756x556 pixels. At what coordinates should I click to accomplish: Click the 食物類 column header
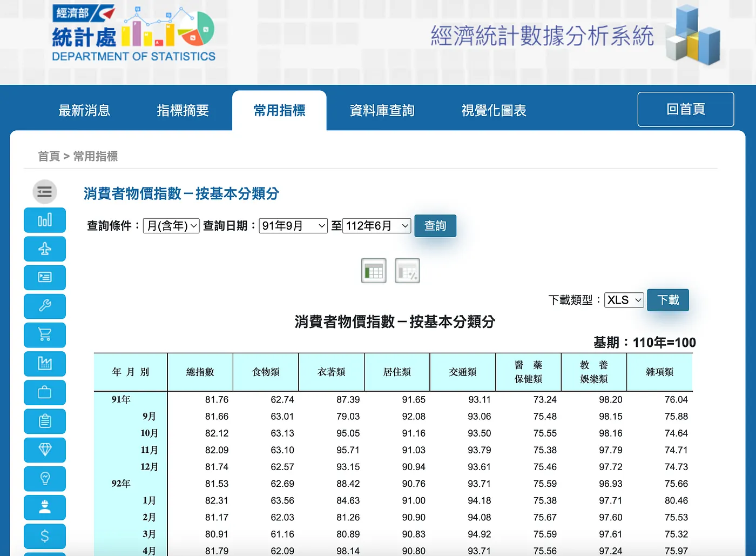(x=266, y=372)
